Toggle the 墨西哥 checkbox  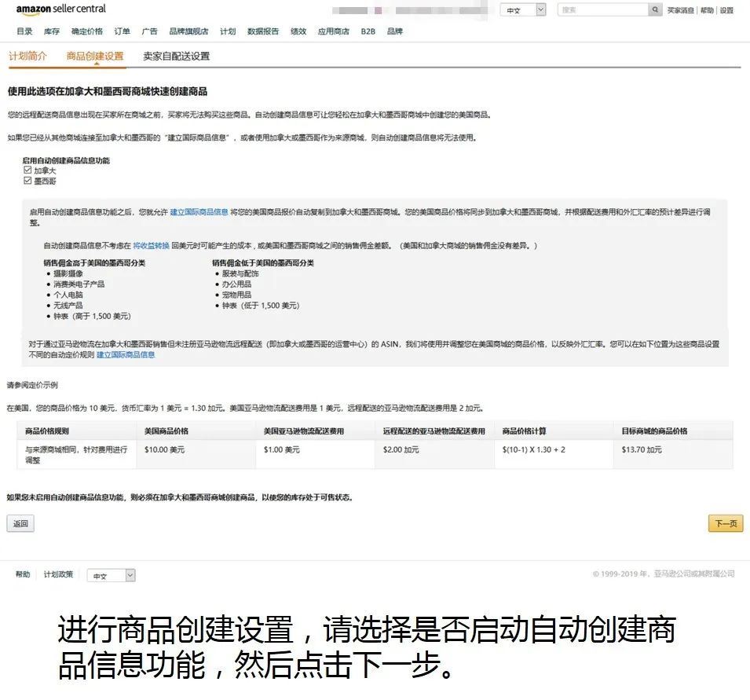27,181
